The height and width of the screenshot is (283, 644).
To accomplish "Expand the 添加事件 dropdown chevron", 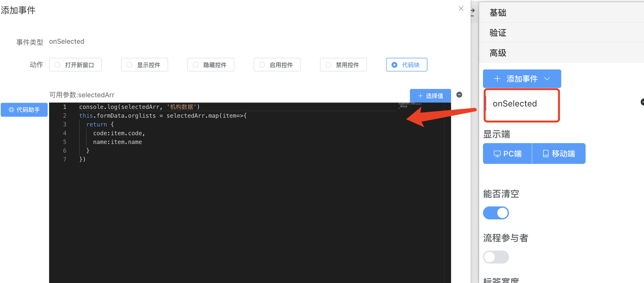I will [547, 79].
